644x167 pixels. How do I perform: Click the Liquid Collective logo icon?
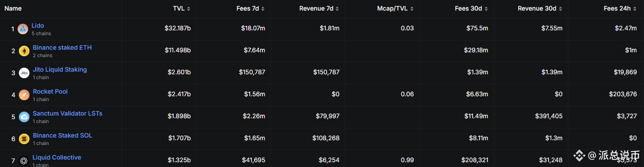24,161
